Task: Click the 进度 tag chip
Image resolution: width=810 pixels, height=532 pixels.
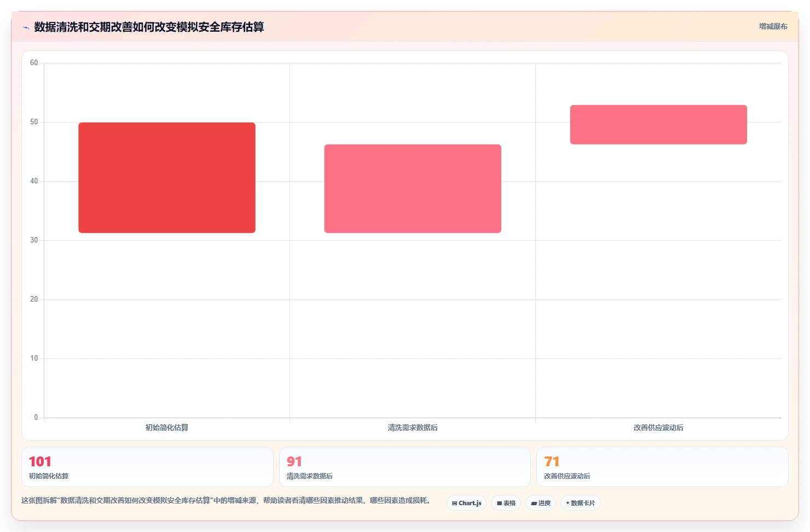Action: click(x=541, y=503)
